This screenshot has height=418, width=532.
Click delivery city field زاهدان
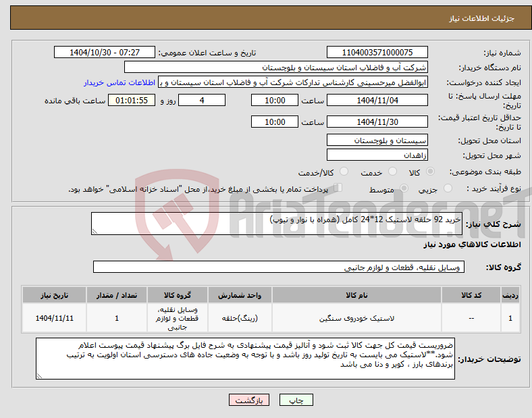(x=377, y=155)
